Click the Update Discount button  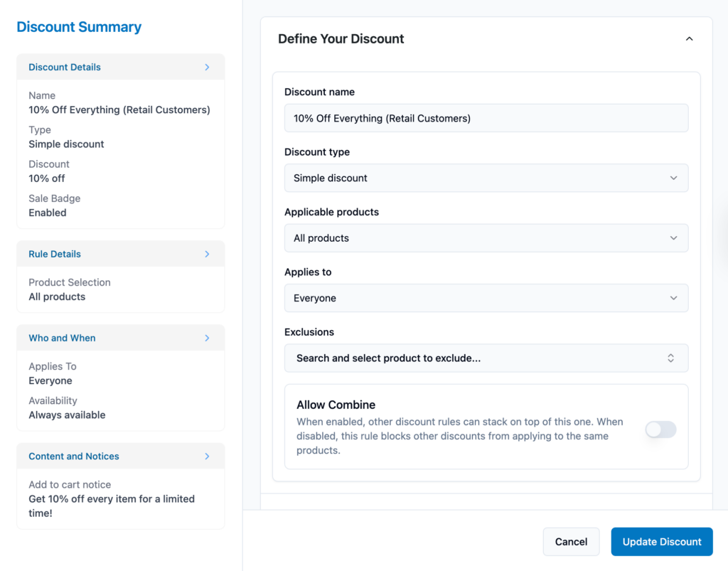tap(662, 542)
